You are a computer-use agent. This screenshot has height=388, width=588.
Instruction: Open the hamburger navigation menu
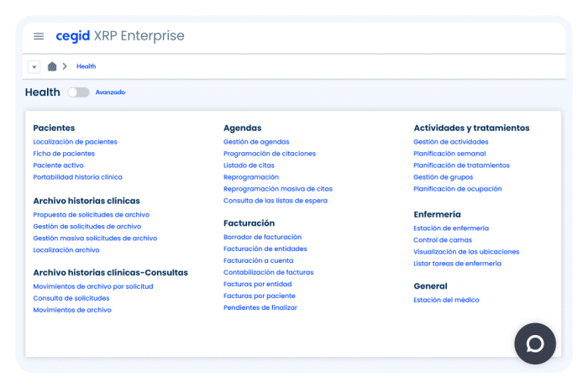coord(39,36)
